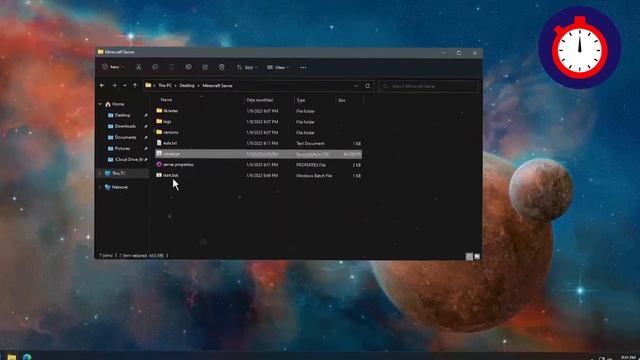Switch to large icons view in status bar

click(x=477, y=256)
